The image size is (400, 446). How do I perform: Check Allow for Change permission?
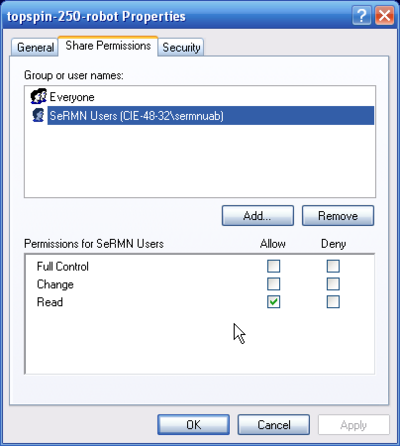point(274,284)
